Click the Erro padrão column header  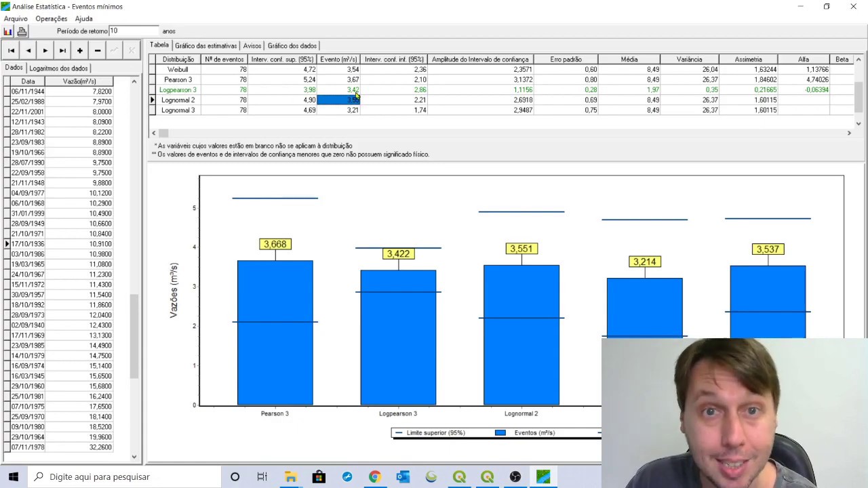point(566,60)
